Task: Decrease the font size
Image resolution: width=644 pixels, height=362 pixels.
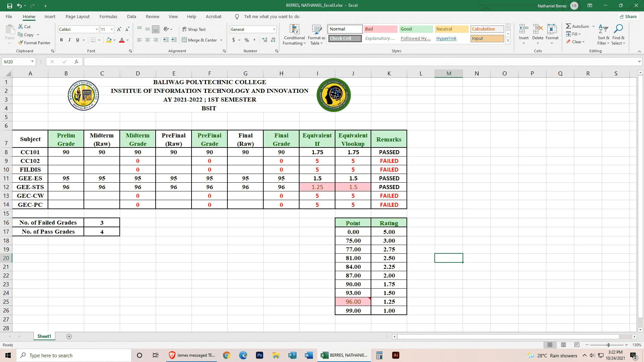Action: [x=127, y=29]
